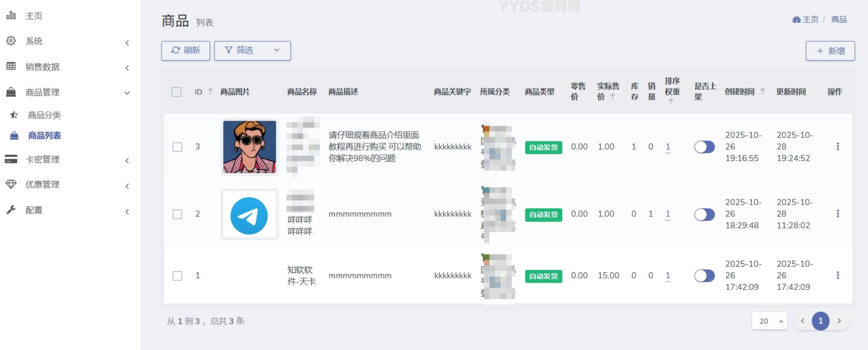Click the 自动发货 tag for product 3
868x350 pixels.
[543, 147]
